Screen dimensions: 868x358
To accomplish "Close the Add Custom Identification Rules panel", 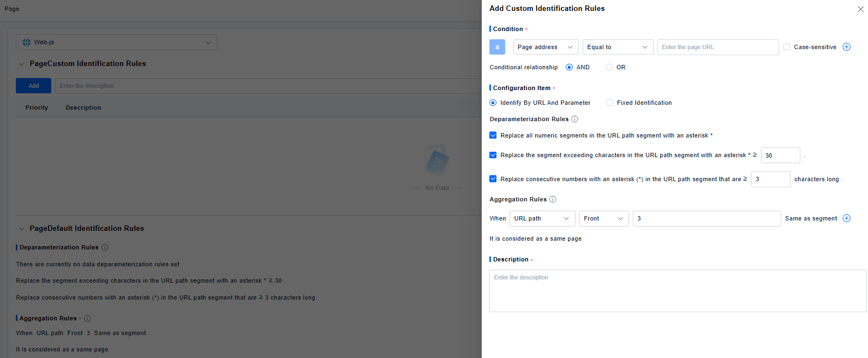I will point(860,9).
